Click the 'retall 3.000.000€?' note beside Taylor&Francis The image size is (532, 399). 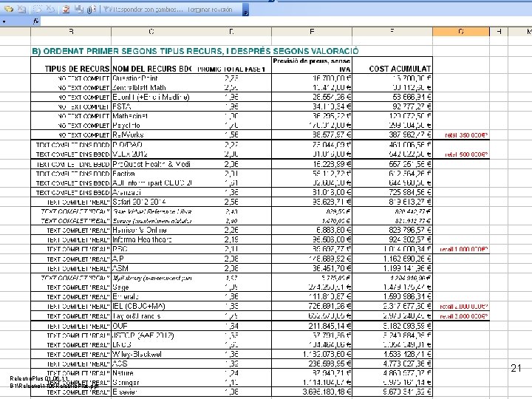pyautogui.click(x=463, y=316)
